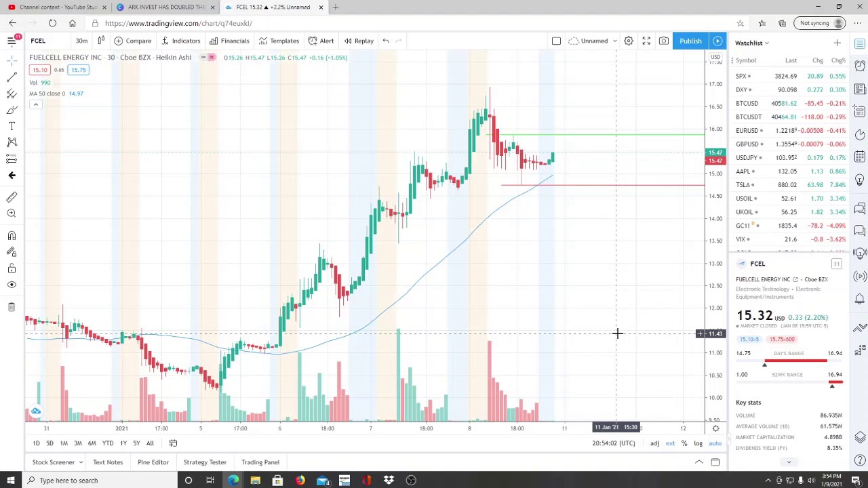Open the watchlist panel icon in right sidebar
The image size is (868, 488).
point(860,43)
